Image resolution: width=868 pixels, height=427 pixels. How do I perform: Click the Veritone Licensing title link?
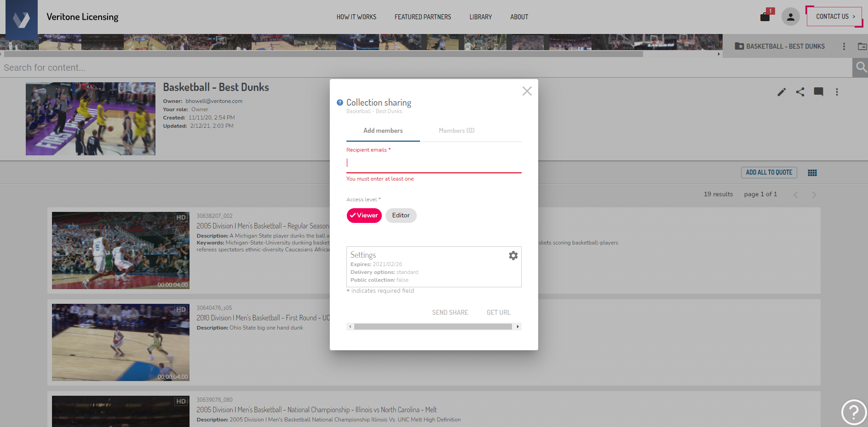click(82, 17)
